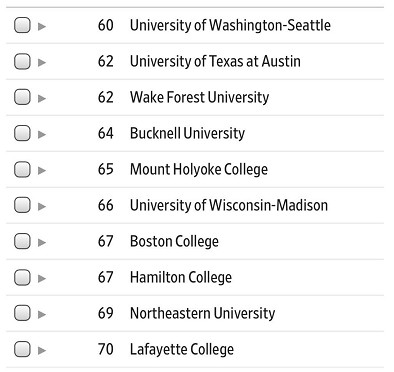Check the University of Wisconsin-Madison checkbox
This screenshot has width=394, height=372.
(x=22, y=205)
